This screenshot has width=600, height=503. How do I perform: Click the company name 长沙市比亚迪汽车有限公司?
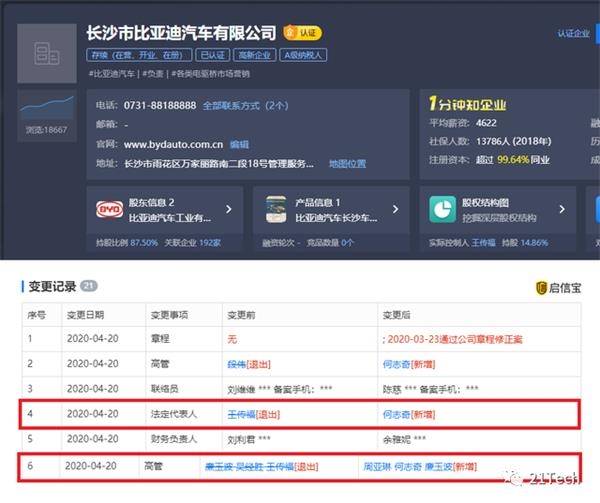[x=181, y=33]
